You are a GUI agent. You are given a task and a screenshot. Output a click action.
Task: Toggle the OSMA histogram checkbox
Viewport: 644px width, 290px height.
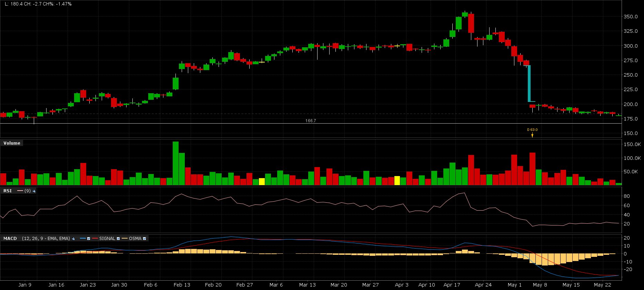point(144,239)
